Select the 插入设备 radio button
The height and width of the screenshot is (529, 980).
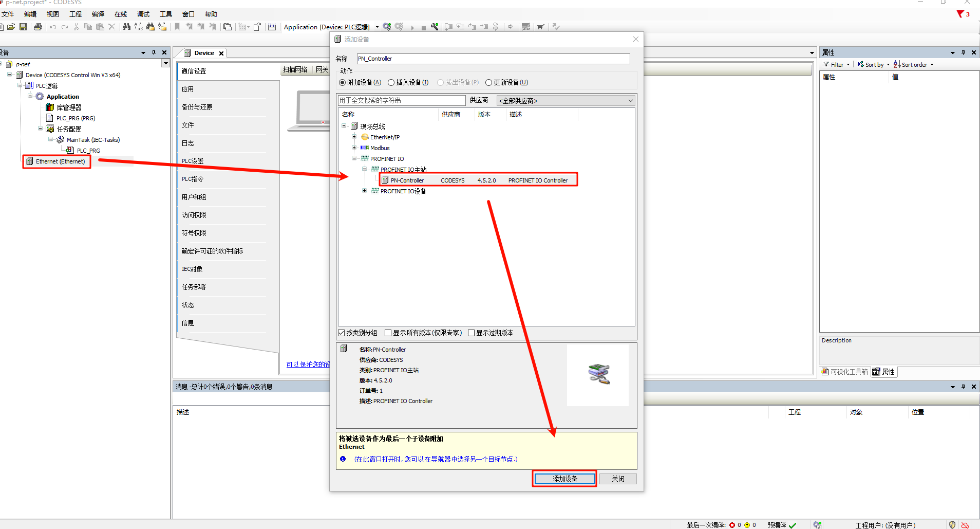point(391,83)
